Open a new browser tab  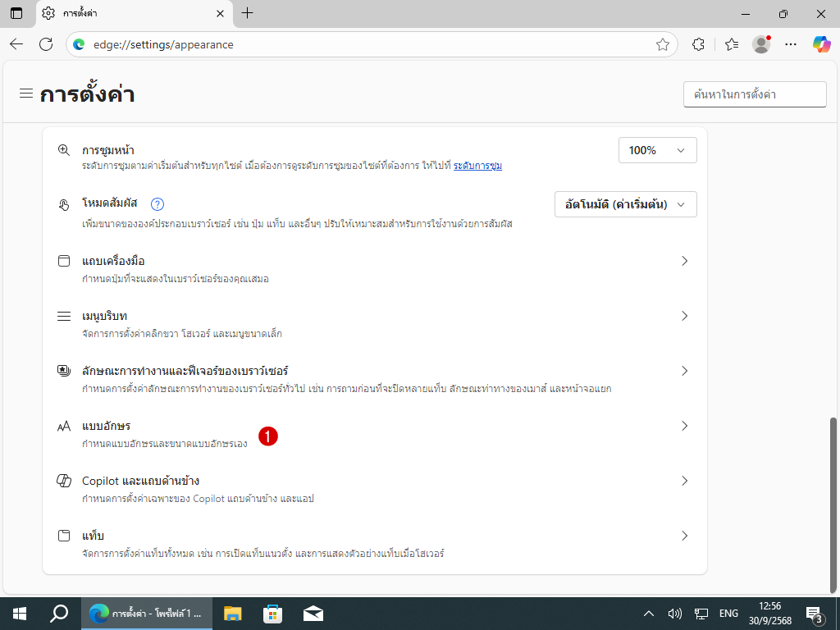click(x=248, y=13)
